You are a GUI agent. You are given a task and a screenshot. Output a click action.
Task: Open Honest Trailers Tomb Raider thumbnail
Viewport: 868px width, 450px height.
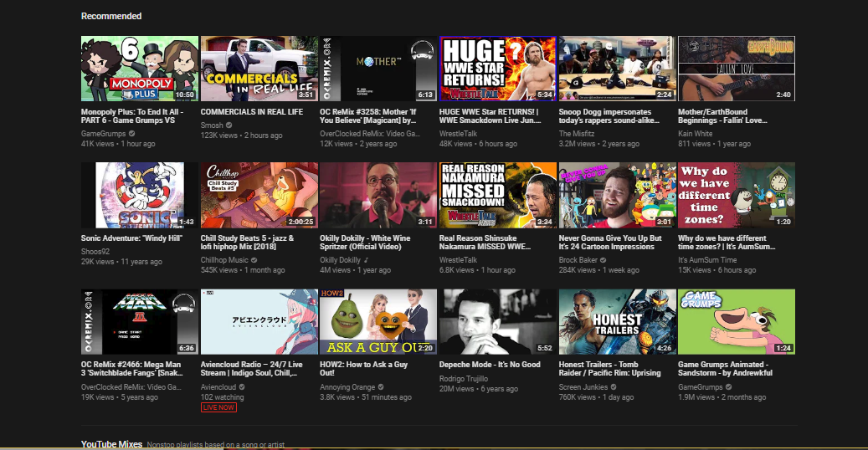tap(617, 321)
